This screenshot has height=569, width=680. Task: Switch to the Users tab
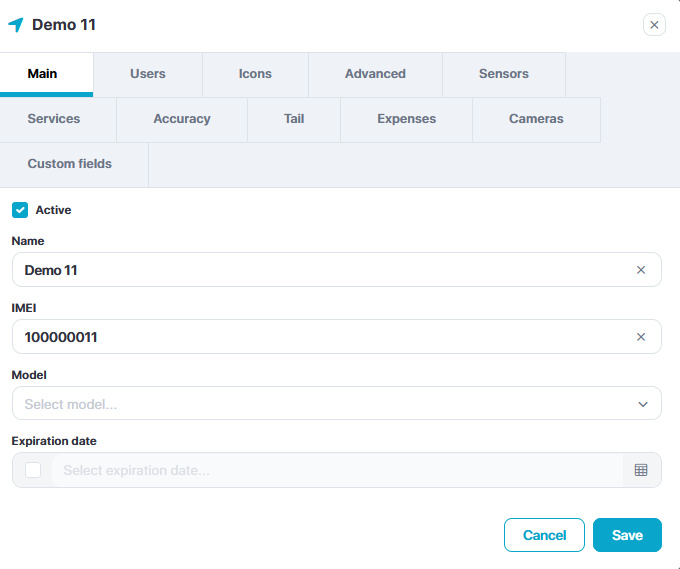pos(148,74)
